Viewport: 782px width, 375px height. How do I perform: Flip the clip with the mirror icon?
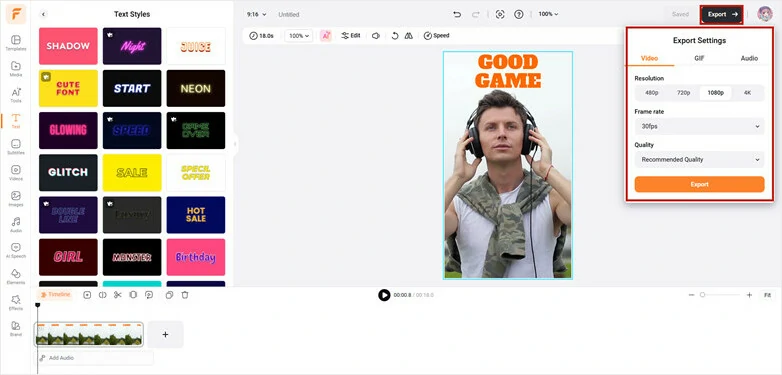408,36
